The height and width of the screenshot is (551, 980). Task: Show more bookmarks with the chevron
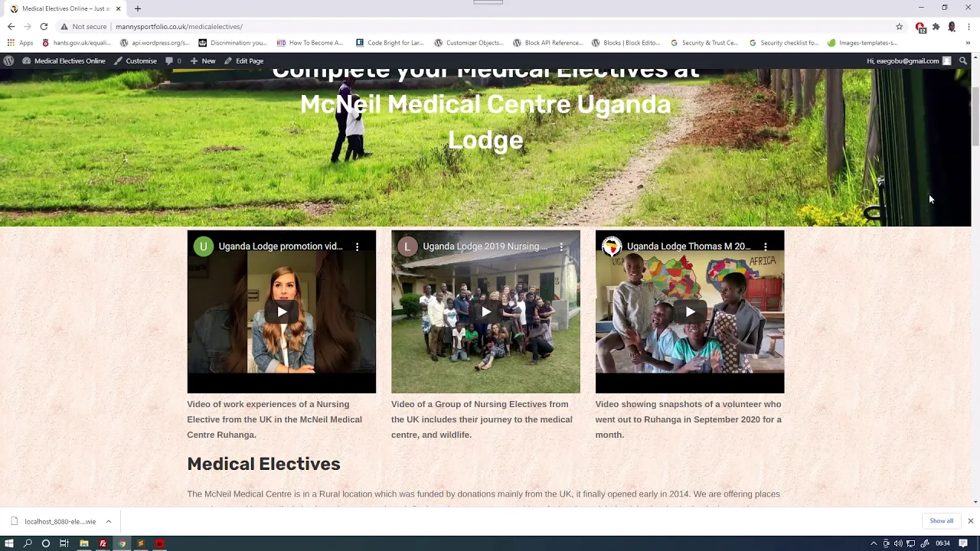[x=969, y=43]
